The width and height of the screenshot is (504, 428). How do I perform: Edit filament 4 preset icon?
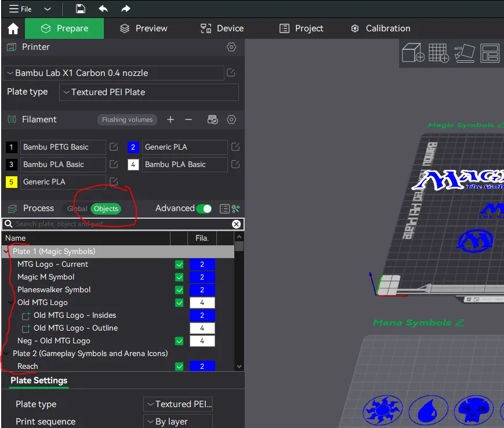click(235, 164)
